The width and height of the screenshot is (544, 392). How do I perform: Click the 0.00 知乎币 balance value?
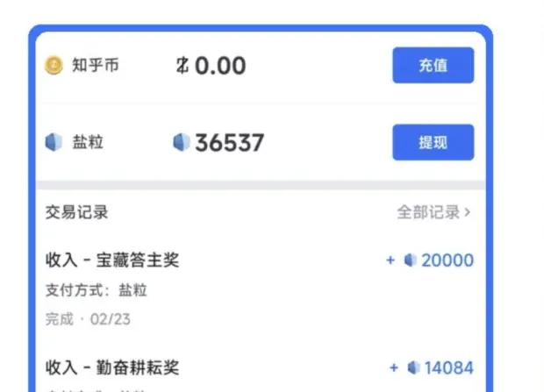pos(220,66)
